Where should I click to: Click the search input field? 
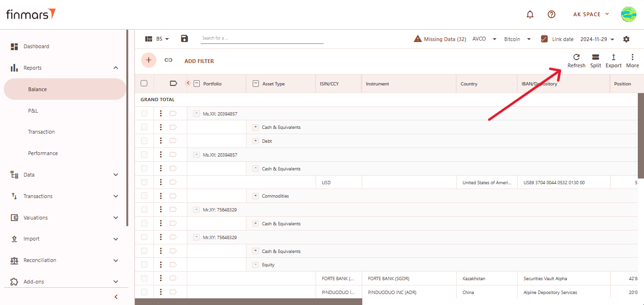click(262, 38)
